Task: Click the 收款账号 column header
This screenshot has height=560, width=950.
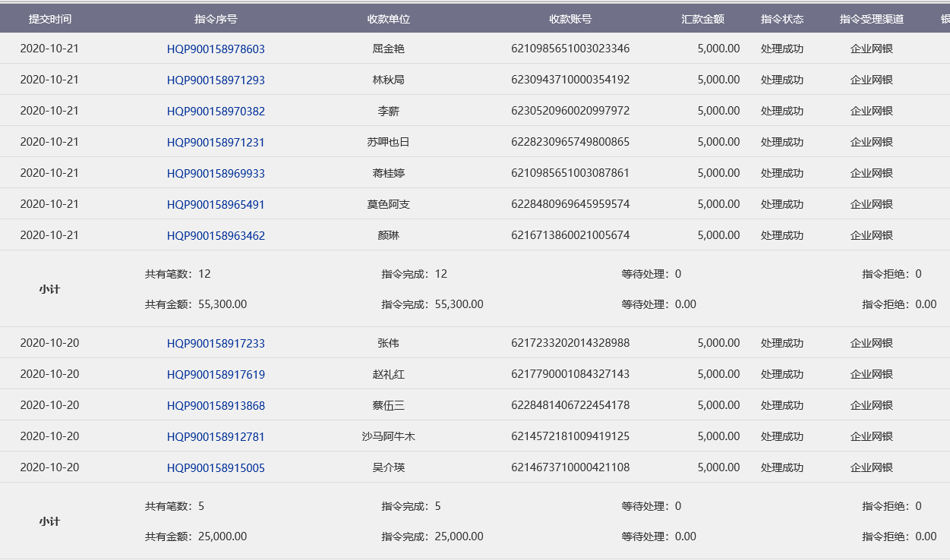Action: [570, 19]
